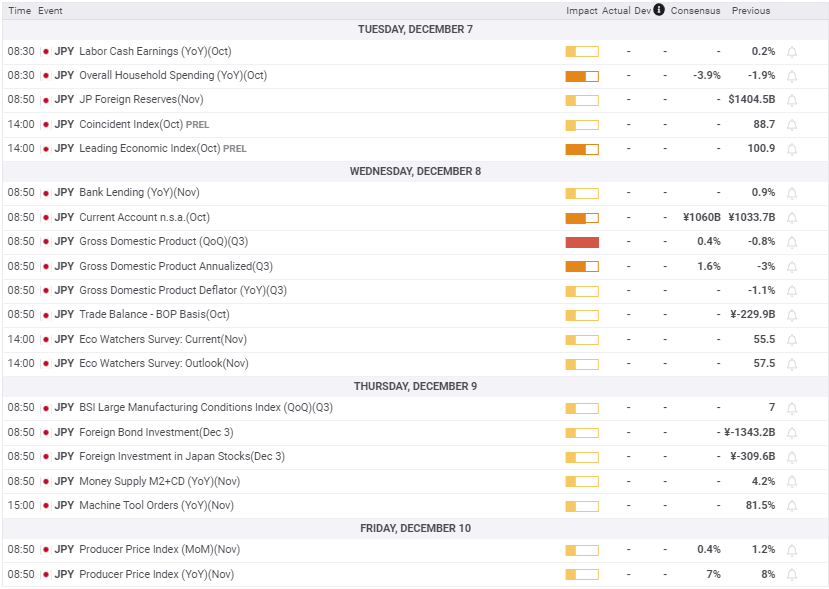The width and height of the screenshot is (829, 589).
Task: Click the Dev info icon in header
Action: [x=658, y=10]
